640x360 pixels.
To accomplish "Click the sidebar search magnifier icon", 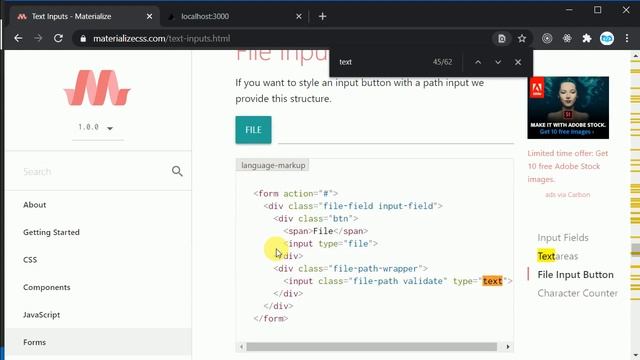I will coord(177,171).
